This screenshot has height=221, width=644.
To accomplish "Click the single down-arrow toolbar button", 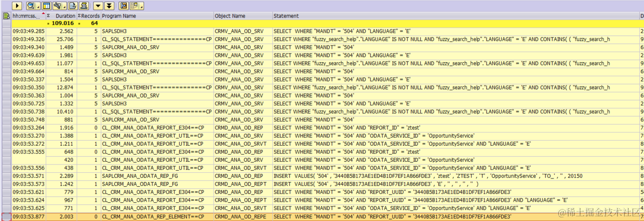I will tap(98, 6).
